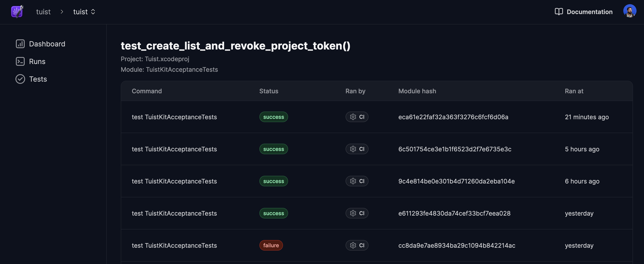
Task: Open the Dashboard chart icon
Action: click(20, 44)
